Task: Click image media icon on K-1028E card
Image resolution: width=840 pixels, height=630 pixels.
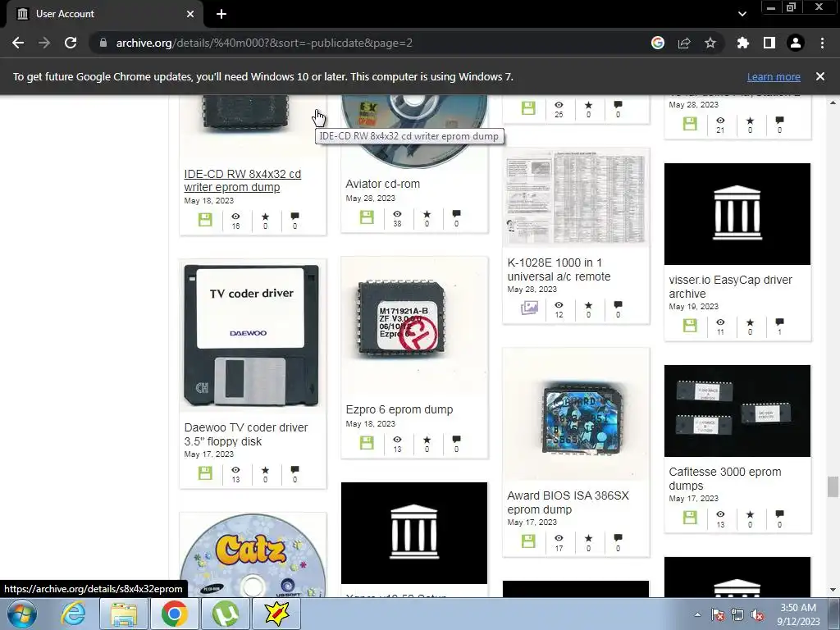Action: point(529,308)
